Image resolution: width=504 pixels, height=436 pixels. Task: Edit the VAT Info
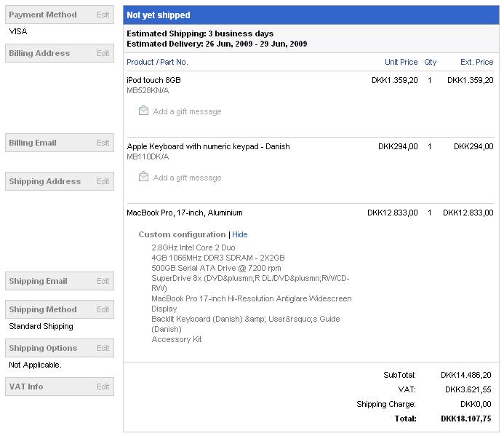[x=103, y=387]
